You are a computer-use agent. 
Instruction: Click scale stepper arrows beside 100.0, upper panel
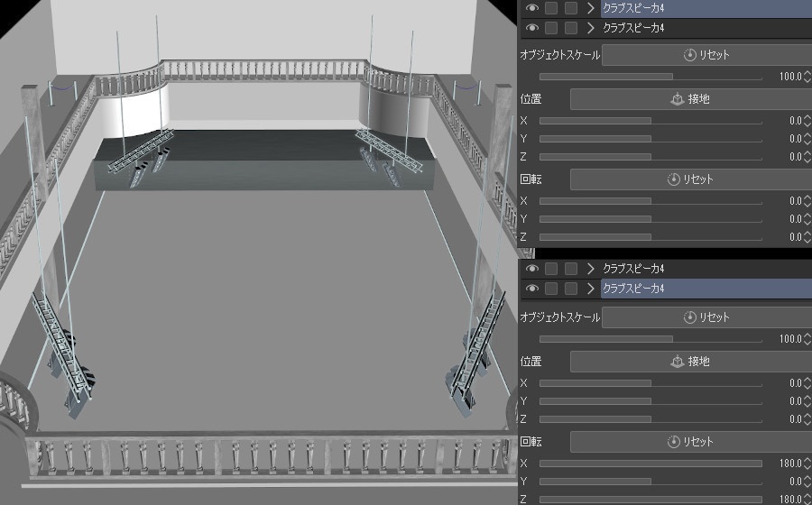click(x=807, y=77)
